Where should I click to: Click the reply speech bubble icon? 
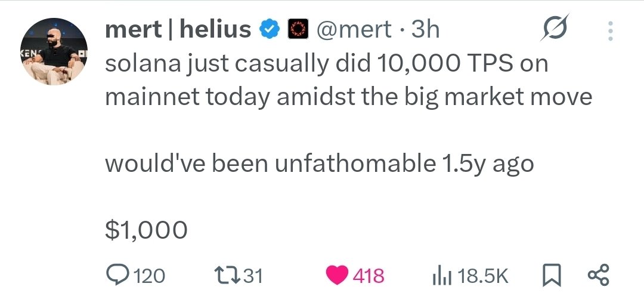[x=116, y=275]
